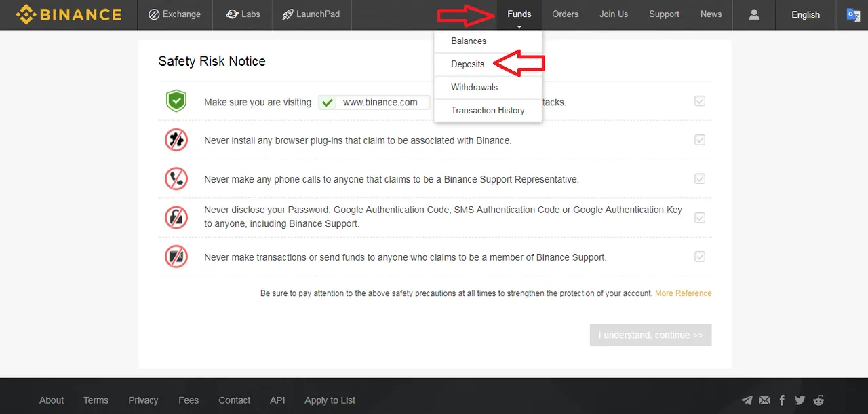Click the no fund transfers warning icon
The width and height of the screenshot is (868, 414).
point(176,257)
